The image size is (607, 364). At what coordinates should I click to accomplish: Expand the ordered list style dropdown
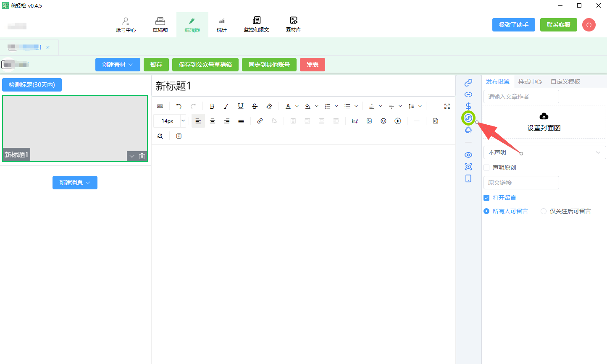(336, 106)
